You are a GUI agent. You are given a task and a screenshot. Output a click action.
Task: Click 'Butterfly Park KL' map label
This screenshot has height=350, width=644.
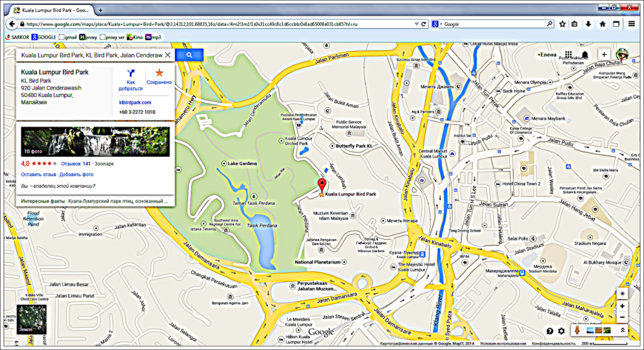[354, 146]
